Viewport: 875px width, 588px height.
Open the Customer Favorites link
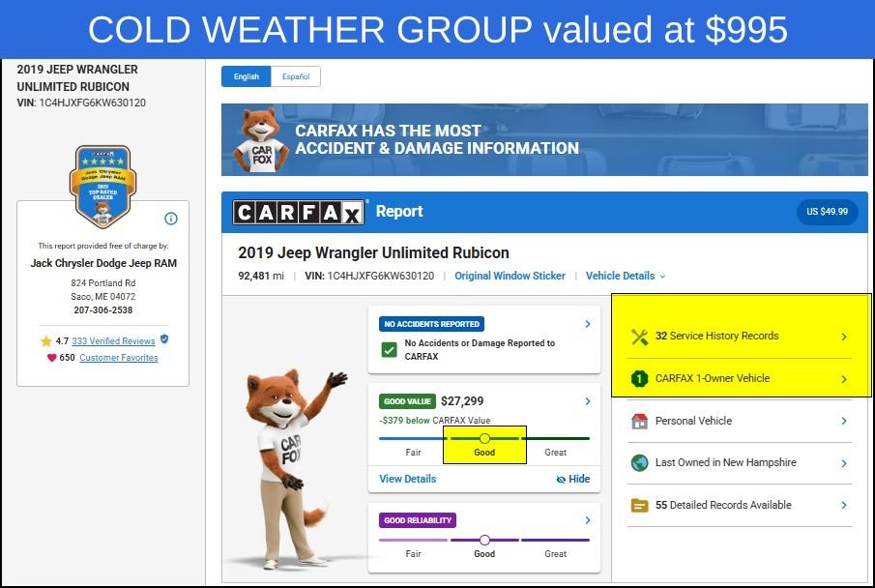coord(119,358)
